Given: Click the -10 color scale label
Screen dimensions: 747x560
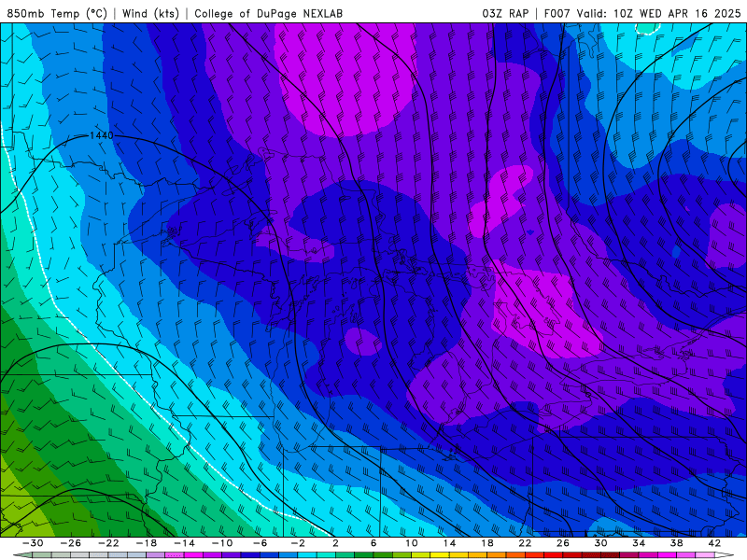Looking at the screenshot, I should pos(222,543).
